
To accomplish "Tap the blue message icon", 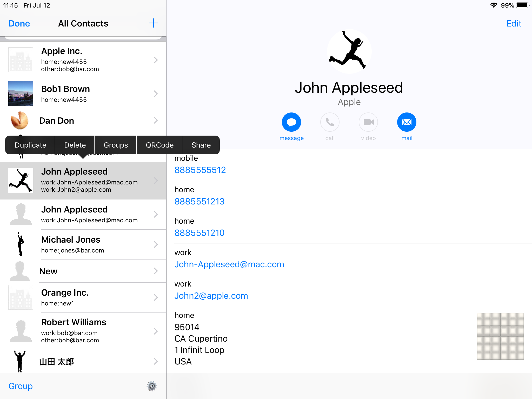I will click(291, 122).
